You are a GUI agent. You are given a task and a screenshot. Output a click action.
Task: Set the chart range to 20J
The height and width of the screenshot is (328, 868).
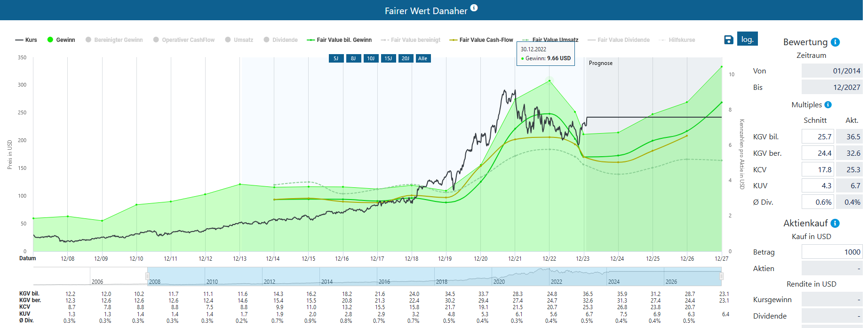(406, 58)
